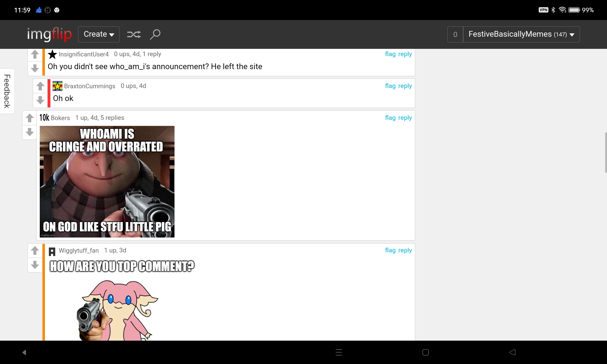Screen dimensions: 607x364
Task: Tap the Bluetooth status icon
Action: coord(553,10)
